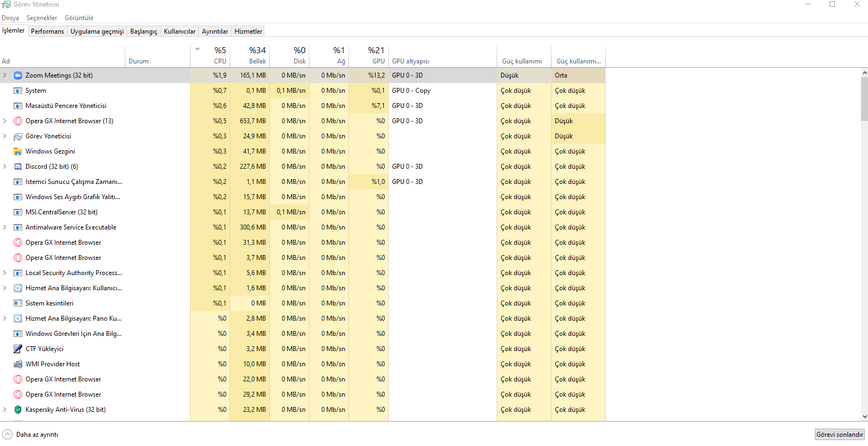Expand the Zoom Meetings process group
Viewport: 868px width, 446px height.
click(5, 75)
